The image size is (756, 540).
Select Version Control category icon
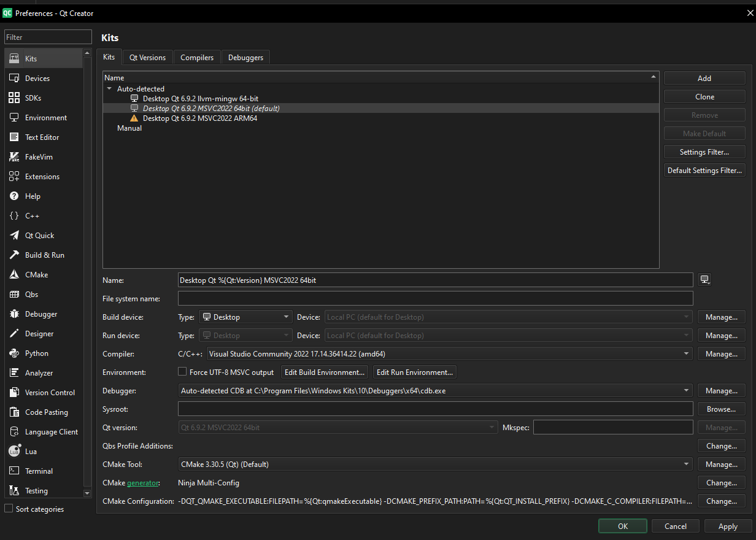click(14, 392)
